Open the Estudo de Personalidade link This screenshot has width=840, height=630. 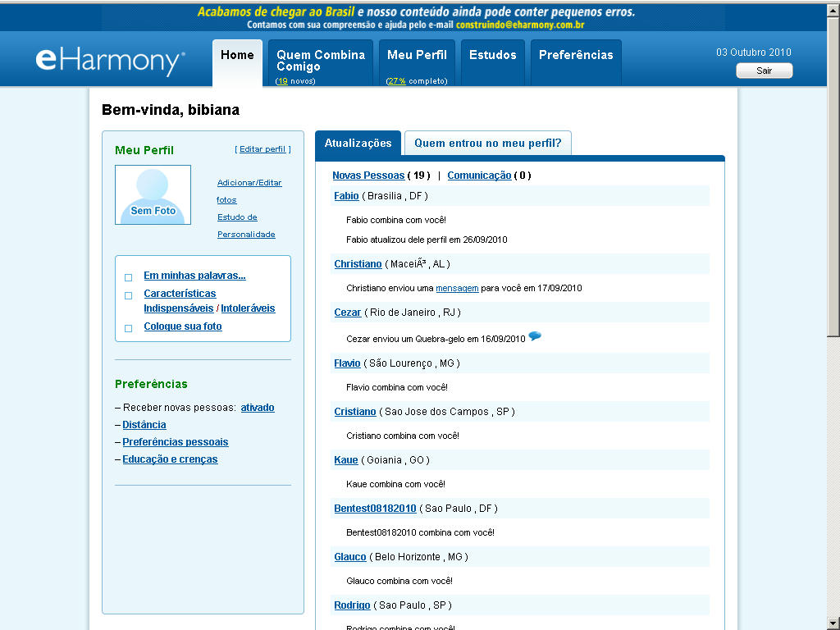tap(246, 226)
